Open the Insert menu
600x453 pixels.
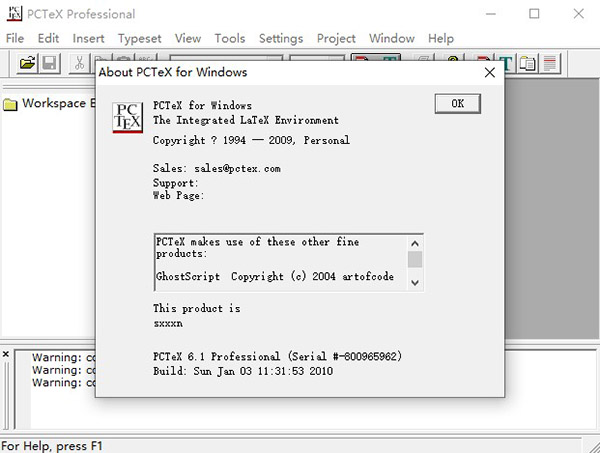click(x=88, y=38)
